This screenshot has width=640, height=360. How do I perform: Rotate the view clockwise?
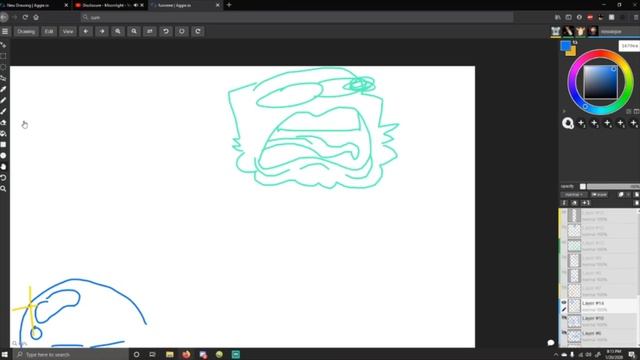pyautogui.click(x=198, y=31)
